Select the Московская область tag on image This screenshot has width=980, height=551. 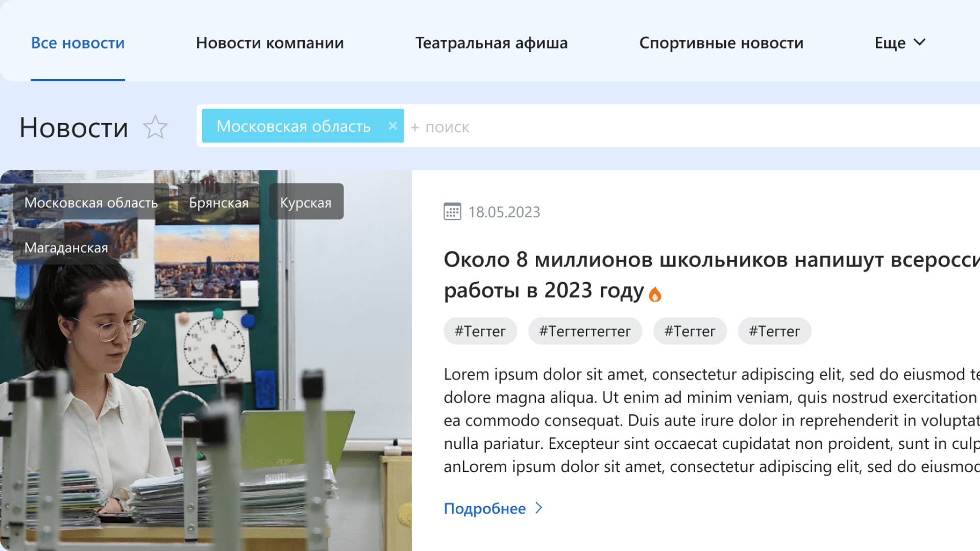(91, 203)
